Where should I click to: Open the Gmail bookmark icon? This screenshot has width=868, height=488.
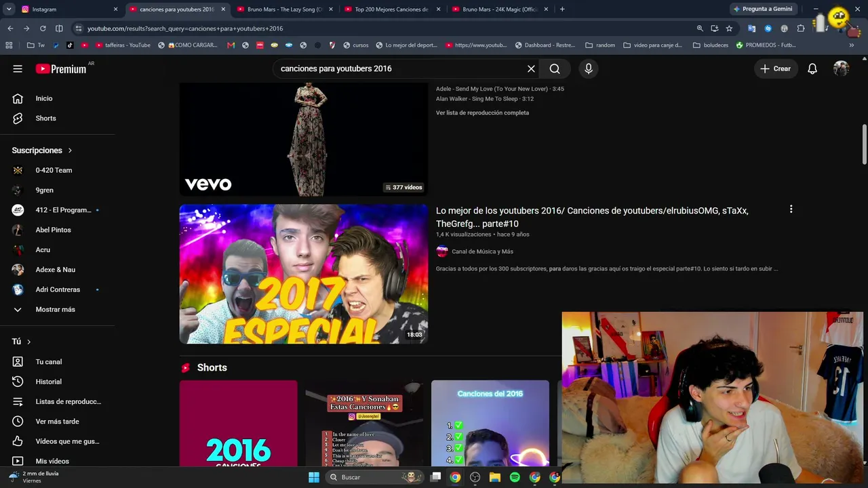[x=231, y=45]
